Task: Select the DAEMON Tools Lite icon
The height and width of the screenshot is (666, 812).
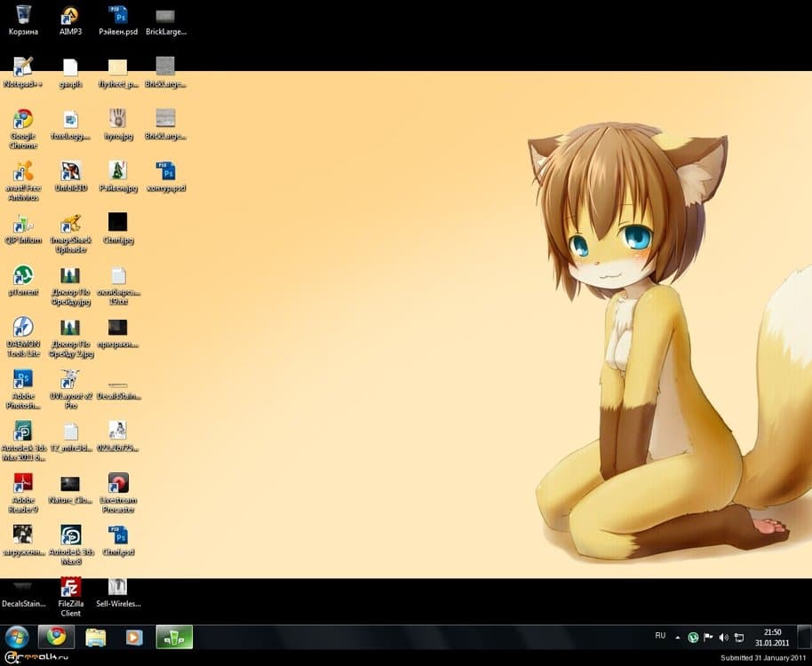Action: (23, 327)
